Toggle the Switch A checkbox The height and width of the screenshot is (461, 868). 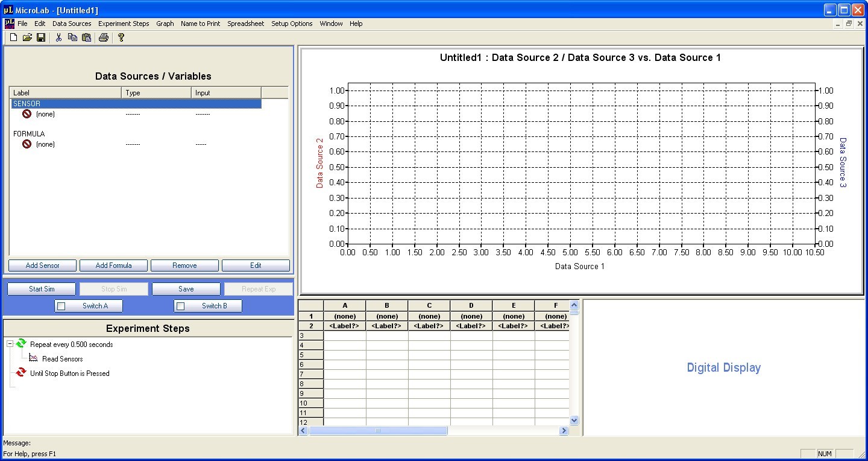tap(61, 306)
